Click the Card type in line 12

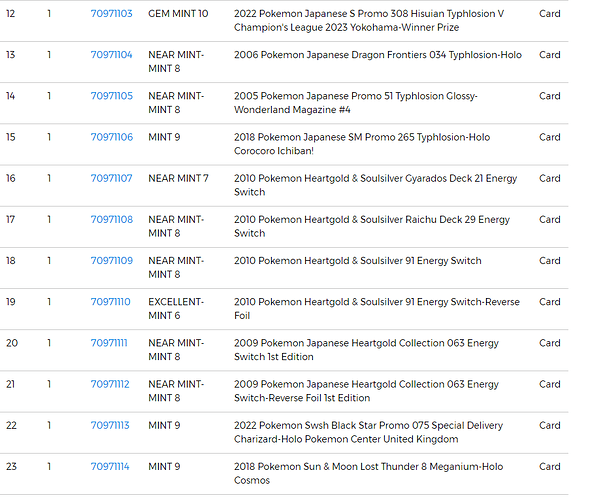[x=549, y=14]
